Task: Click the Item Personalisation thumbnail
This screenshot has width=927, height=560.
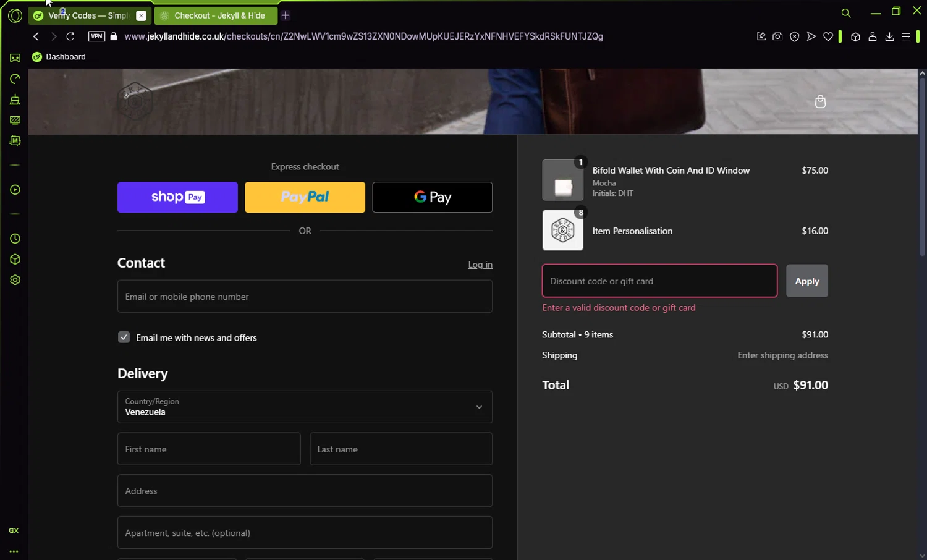Action: (x=563, y=230)
